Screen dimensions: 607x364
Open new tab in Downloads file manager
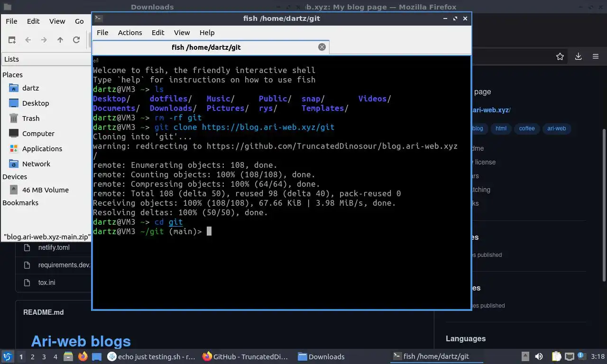click(12, 40)
